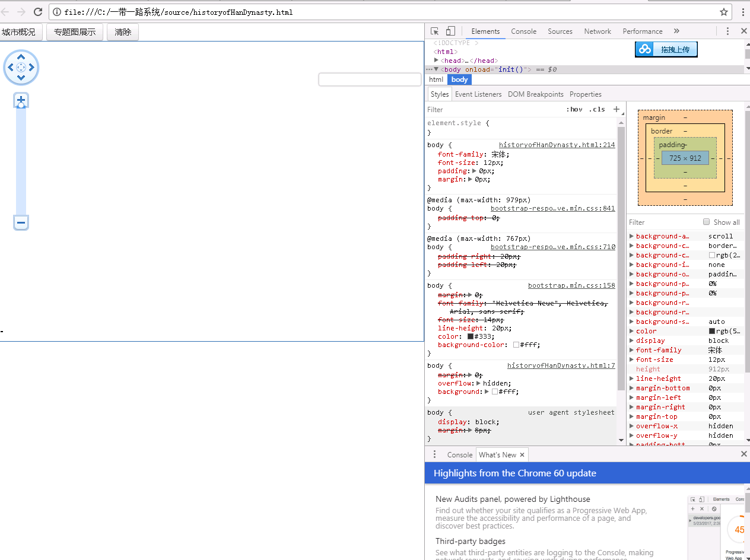Viewport: 750px width, 560px height.
Task: Expand the computed display property
Action: 631,341
